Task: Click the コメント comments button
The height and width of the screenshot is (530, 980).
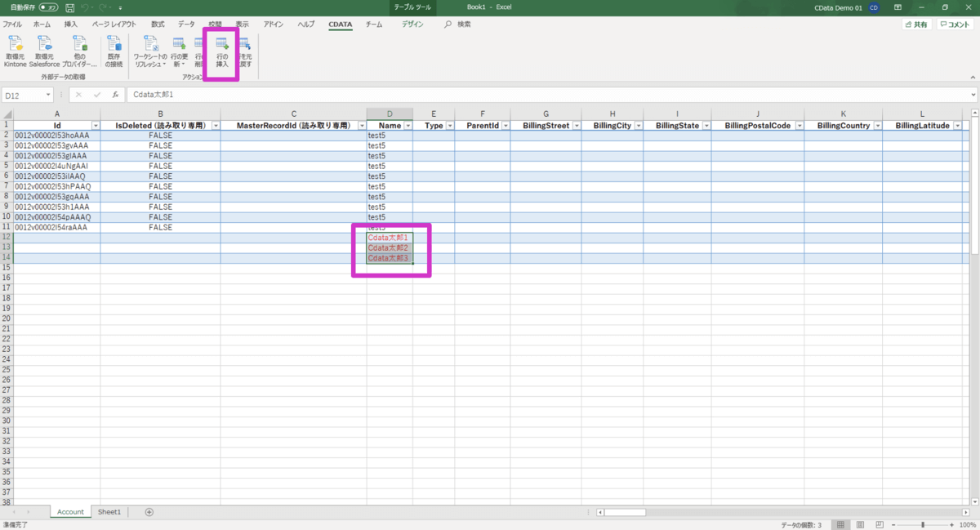Action: point(955,24)
